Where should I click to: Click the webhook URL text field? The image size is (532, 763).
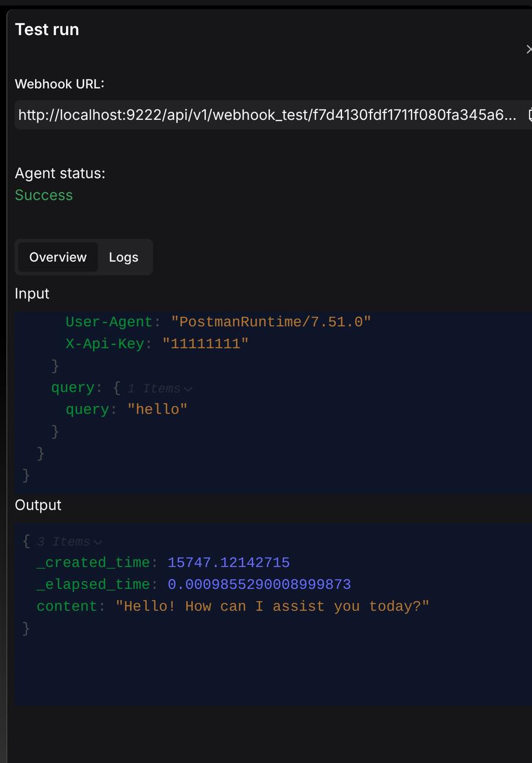(267, 114)
